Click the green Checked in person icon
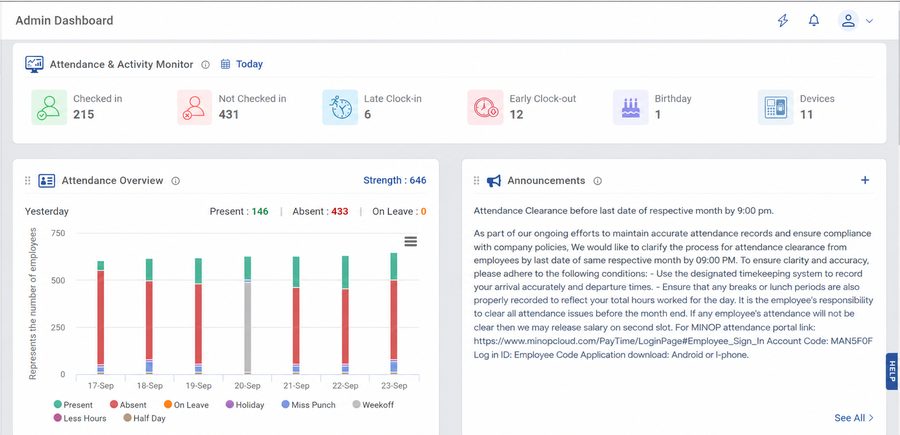This screenshot has height=435, width=900. 49,107
